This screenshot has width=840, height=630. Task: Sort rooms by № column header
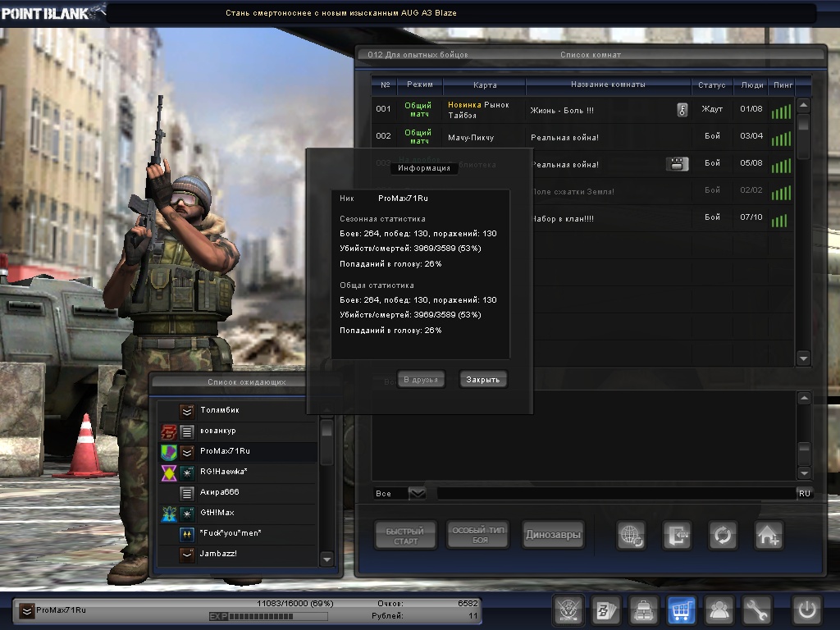[386, 84]
